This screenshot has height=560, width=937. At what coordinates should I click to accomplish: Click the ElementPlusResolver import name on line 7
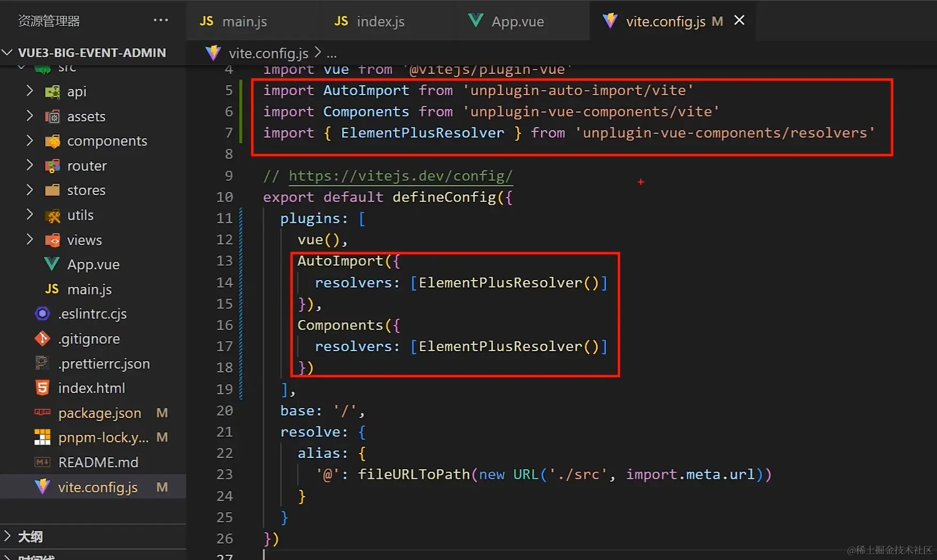(x=422, y=133)
